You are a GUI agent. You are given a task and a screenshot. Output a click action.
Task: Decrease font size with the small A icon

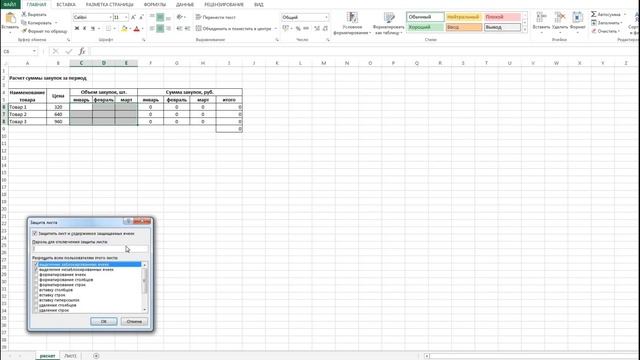point(141,17)
